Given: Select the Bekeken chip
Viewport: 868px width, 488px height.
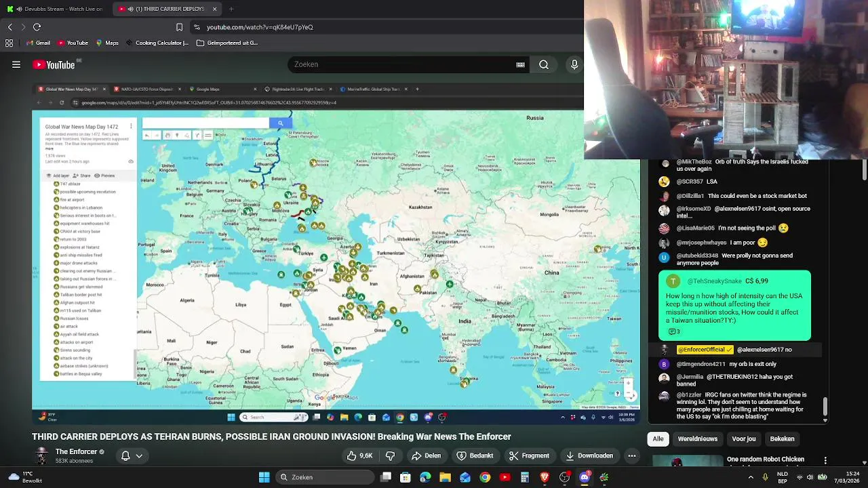Looking at the screenshot, I should pyautogui.click(x=782, y=439).
